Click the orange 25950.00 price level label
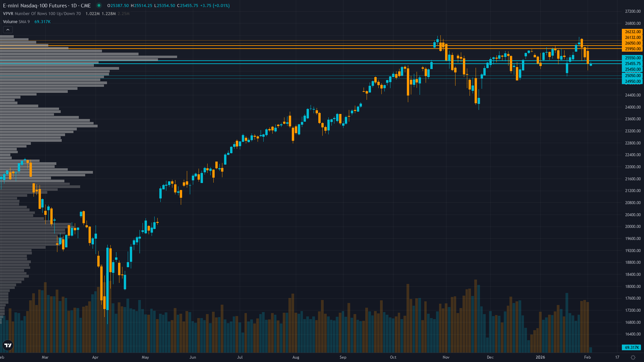The height and width of the screenshot is (362, 644). tap(632, 49)
